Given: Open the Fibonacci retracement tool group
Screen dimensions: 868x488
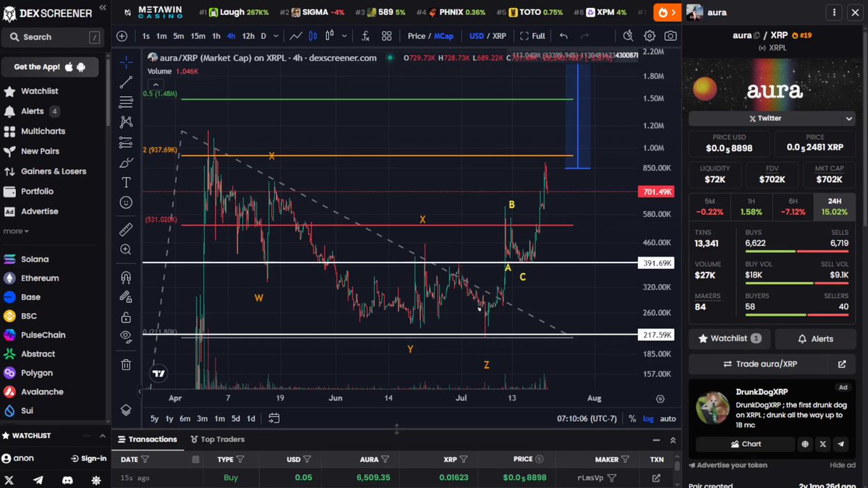Looking at the screenshot, I should (126, 102).
